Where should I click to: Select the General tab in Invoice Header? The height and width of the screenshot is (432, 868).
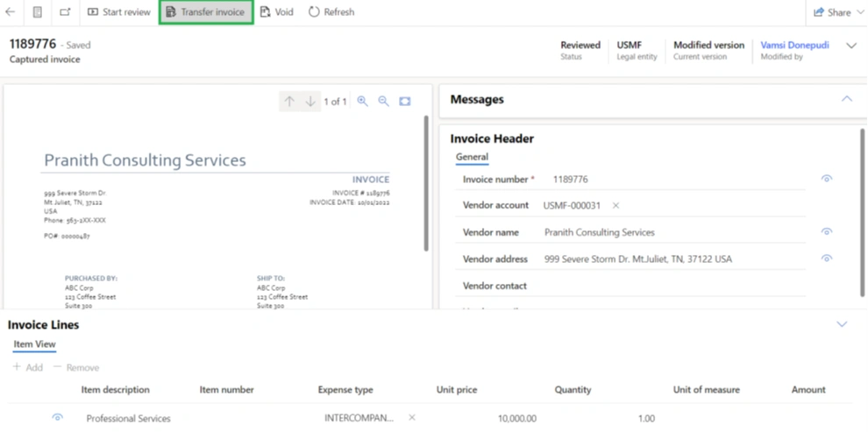pos(472,157)
